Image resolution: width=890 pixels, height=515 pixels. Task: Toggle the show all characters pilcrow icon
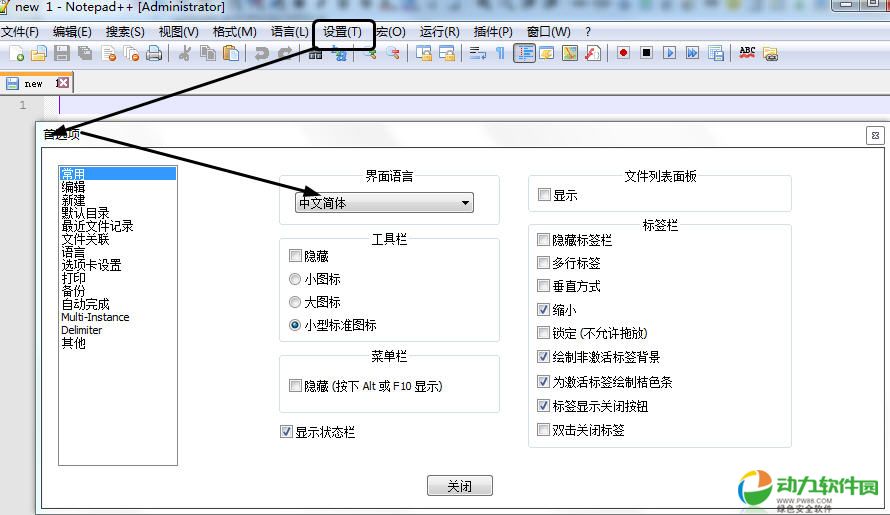(x=500, y=53)
